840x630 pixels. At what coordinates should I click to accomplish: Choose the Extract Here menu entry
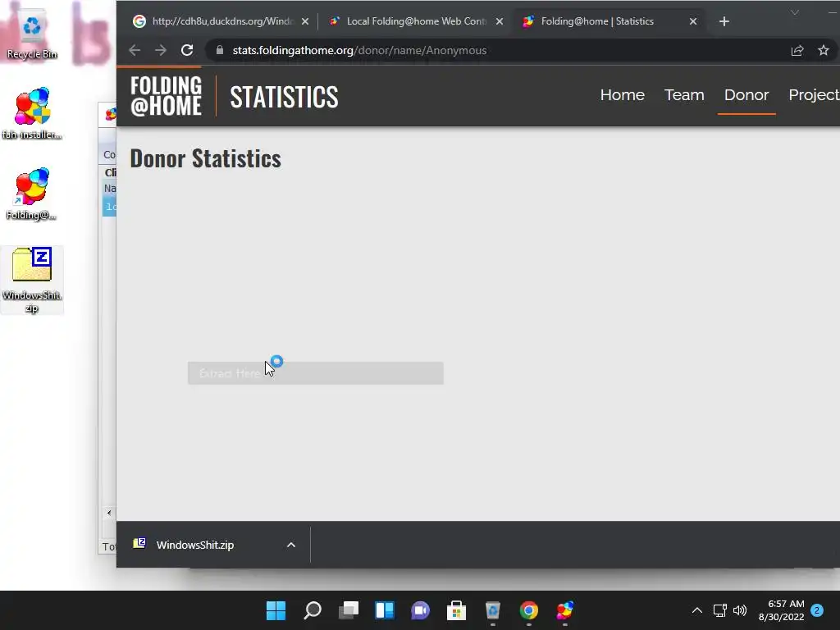tap(316, 373)
